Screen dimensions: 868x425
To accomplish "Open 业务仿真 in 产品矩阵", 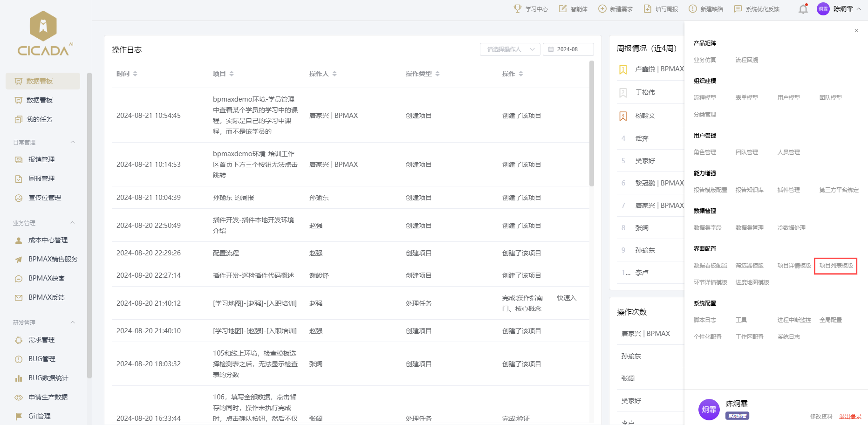I will [x=704, y=60].
